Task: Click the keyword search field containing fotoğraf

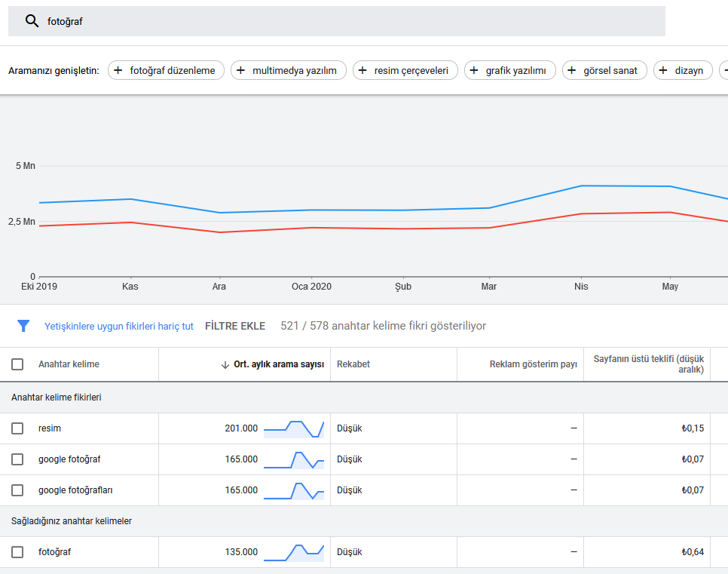Action: pyautogui.click(x=337, y=21)
